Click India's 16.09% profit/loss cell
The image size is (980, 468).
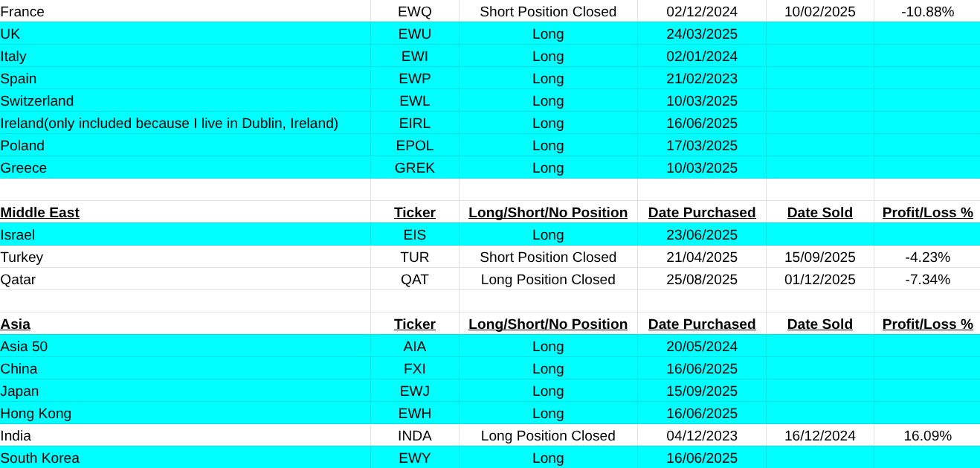(x=926, y=436)
